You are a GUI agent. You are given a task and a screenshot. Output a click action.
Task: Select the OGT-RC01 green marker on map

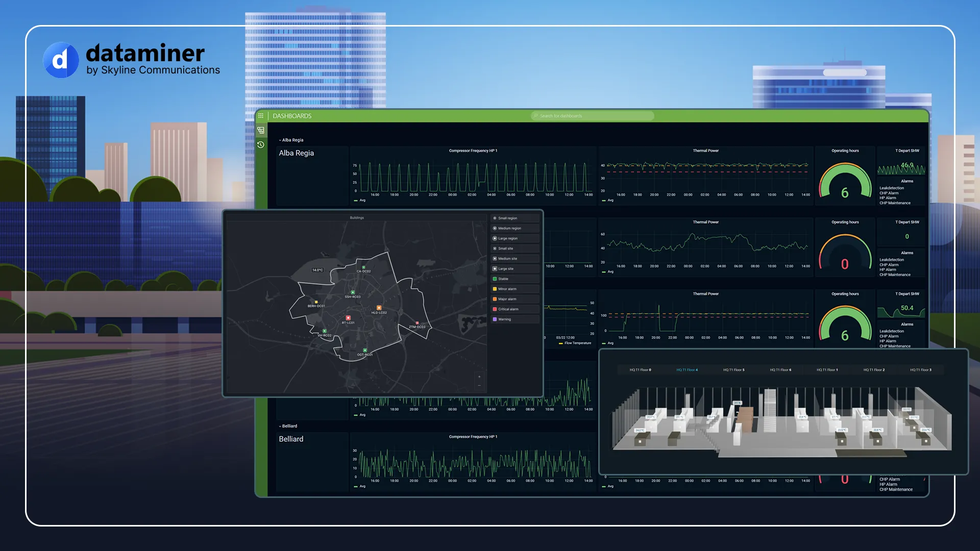coord(365,350)
